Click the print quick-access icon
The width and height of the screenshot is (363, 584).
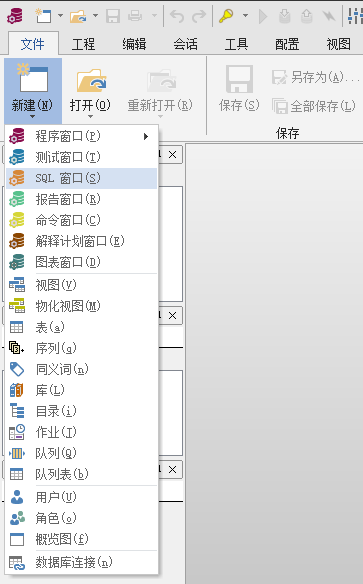coord(135,16)
